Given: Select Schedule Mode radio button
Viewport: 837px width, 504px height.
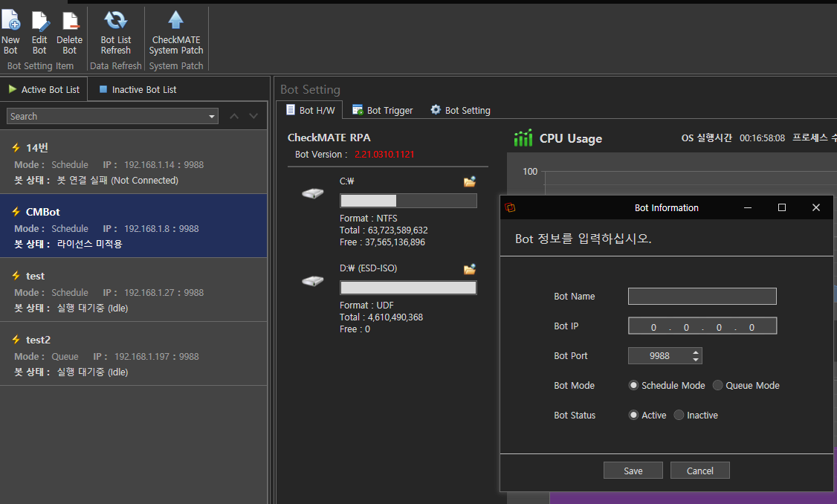Looking at the screenshot, I should pyautogui.click(x=633, y=386).
